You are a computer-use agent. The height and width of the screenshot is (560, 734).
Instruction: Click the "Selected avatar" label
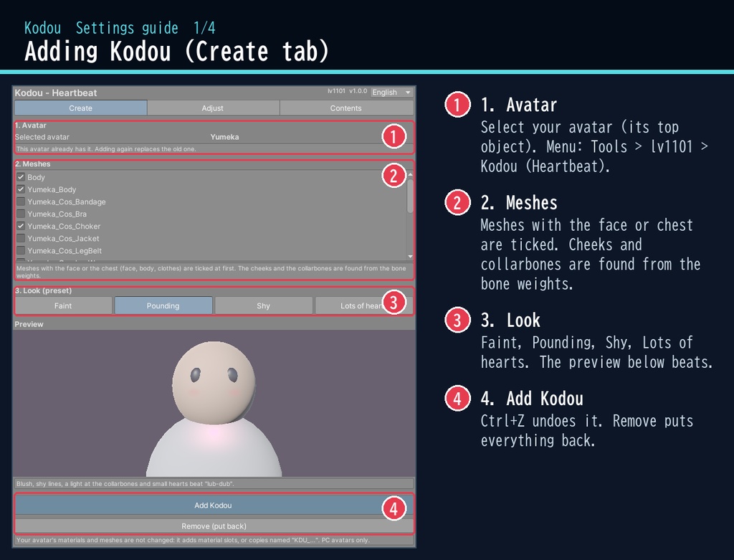tap(42, 137)
